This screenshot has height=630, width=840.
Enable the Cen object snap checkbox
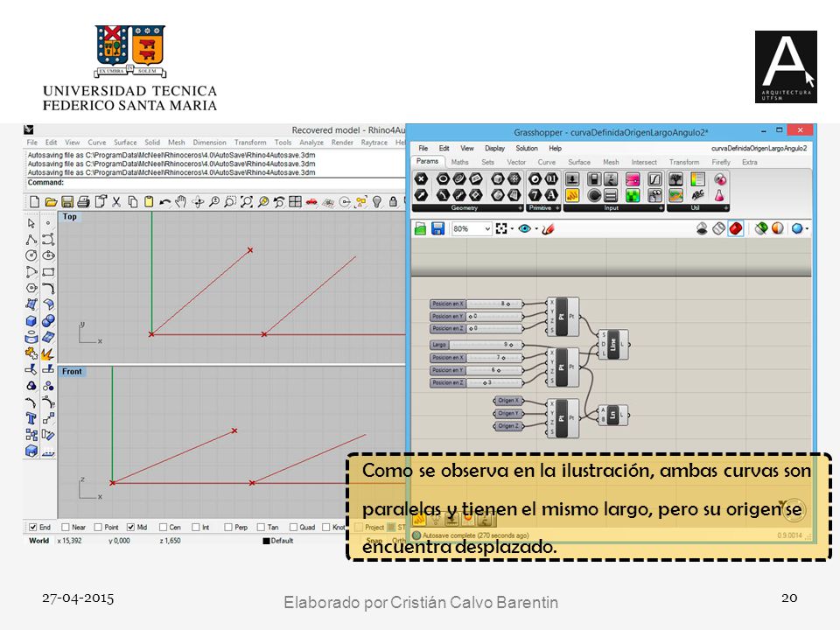[163, 527]
